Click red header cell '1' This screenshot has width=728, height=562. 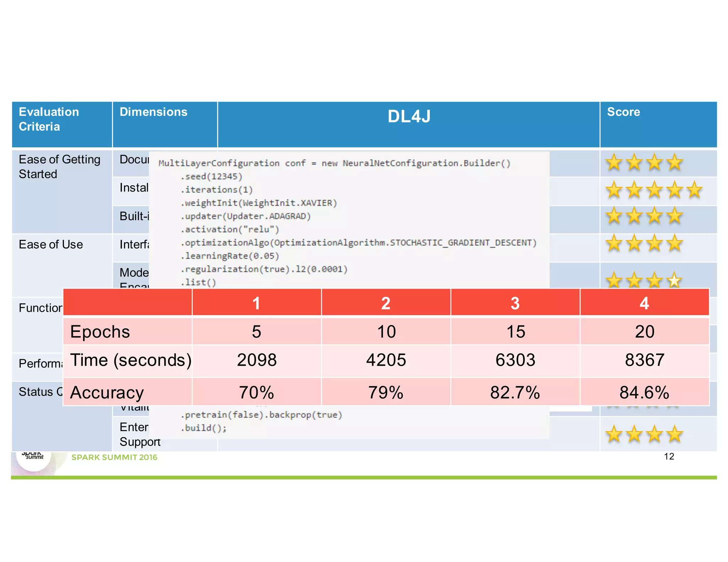coord(257,302)
